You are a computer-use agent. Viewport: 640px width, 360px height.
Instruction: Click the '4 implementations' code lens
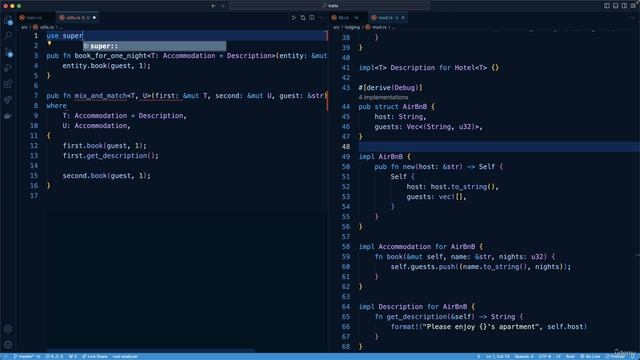pos(383,97)
